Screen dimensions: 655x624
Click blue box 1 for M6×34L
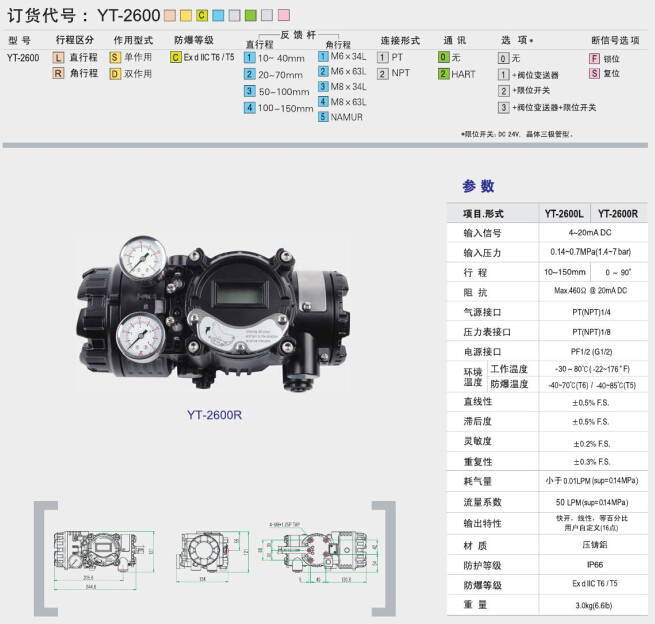click(x=323, y=56)
